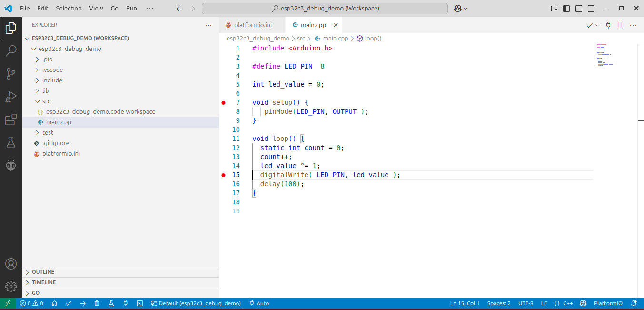The width and height of the screenshot is (644, 310).
Task: Open the Selection menu
Action: tap(69, 9)
